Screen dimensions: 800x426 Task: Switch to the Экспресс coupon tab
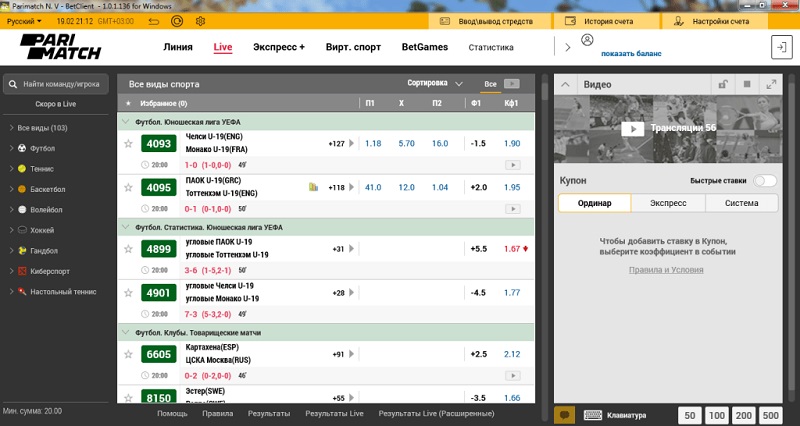pos(668,203)
